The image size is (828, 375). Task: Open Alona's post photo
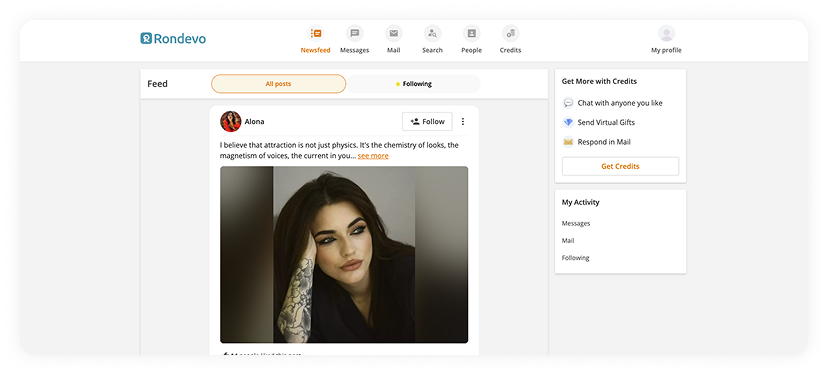tap(344, 255)
